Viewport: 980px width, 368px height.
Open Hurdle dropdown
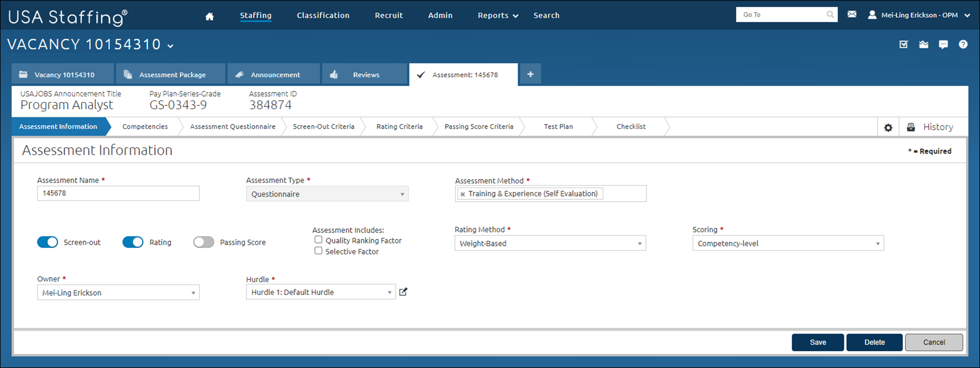pos(320,292)
